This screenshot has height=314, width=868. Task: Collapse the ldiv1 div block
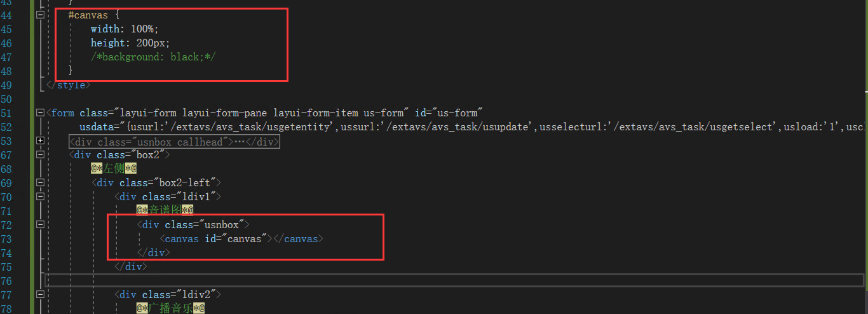tap(41, 197)
